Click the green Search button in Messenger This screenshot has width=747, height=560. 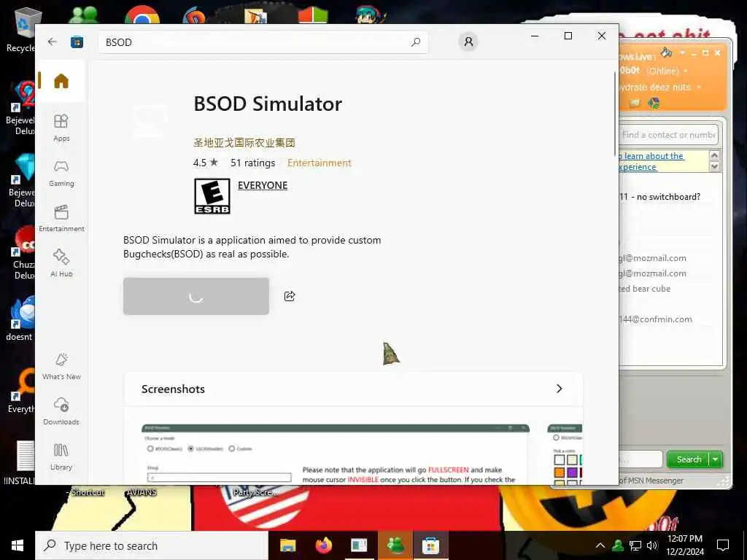click(689, 459)
